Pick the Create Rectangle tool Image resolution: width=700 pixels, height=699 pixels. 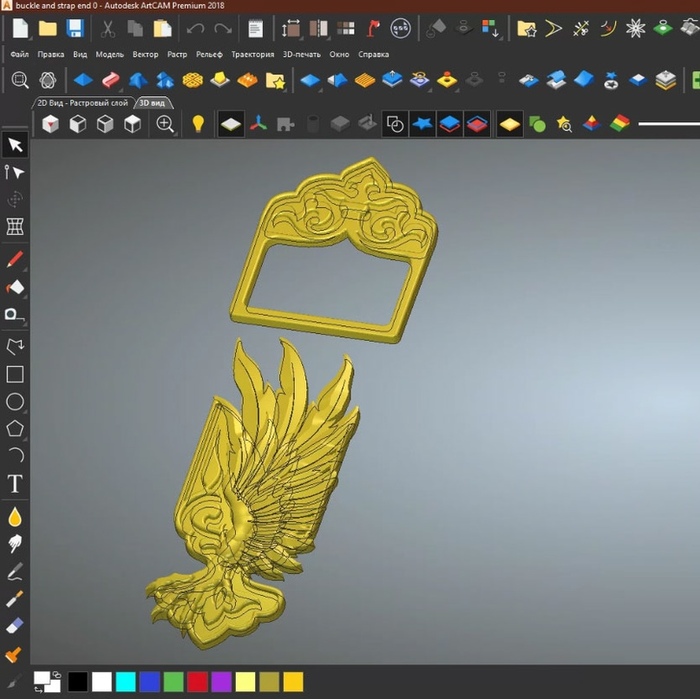(x=15, y=374)
